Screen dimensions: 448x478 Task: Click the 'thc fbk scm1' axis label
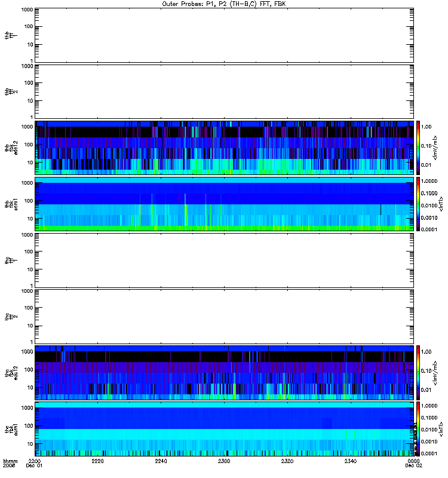tap(11, 429)
